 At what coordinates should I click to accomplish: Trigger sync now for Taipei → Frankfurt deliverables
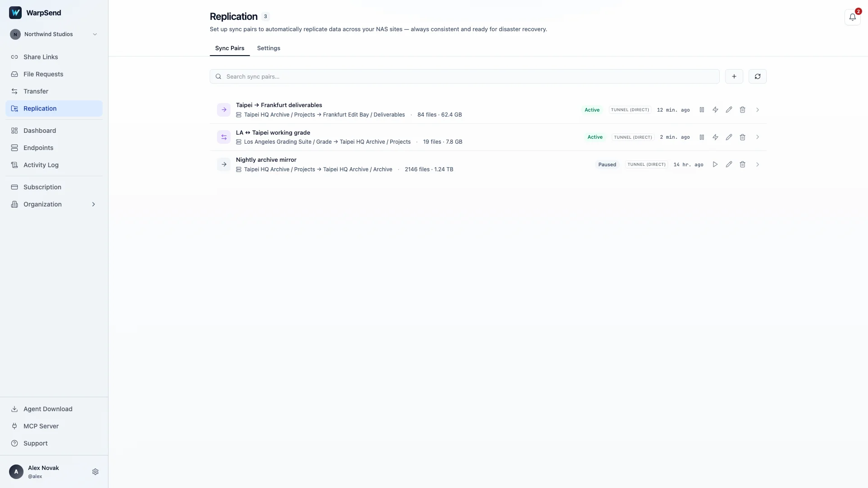tap(715, 110)
